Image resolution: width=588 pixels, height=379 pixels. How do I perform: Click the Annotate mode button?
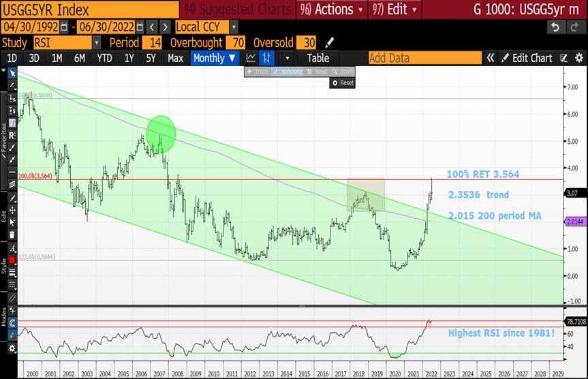[x=288, y=72]
